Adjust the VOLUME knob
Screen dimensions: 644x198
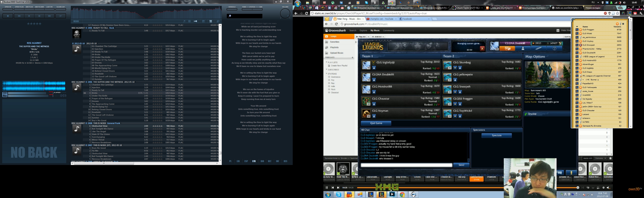(x=285, y=13)
